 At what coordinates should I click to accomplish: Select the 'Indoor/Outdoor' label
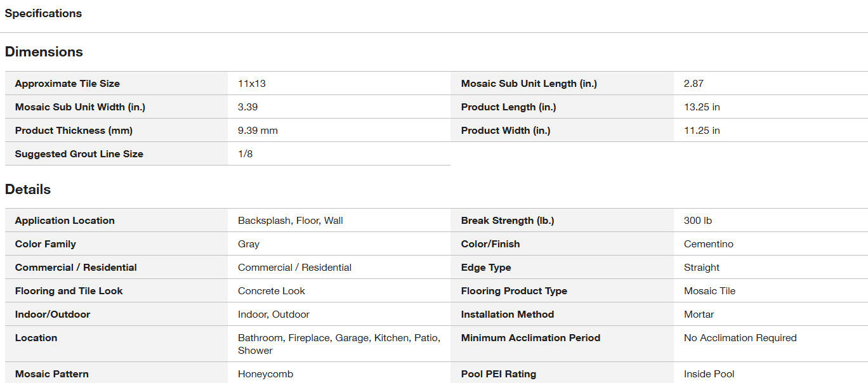(53, 315)
